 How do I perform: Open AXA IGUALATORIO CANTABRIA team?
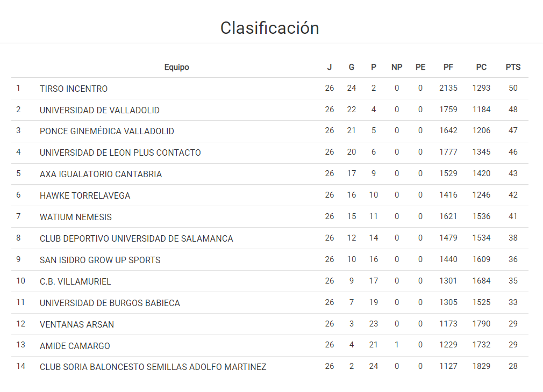101,174
